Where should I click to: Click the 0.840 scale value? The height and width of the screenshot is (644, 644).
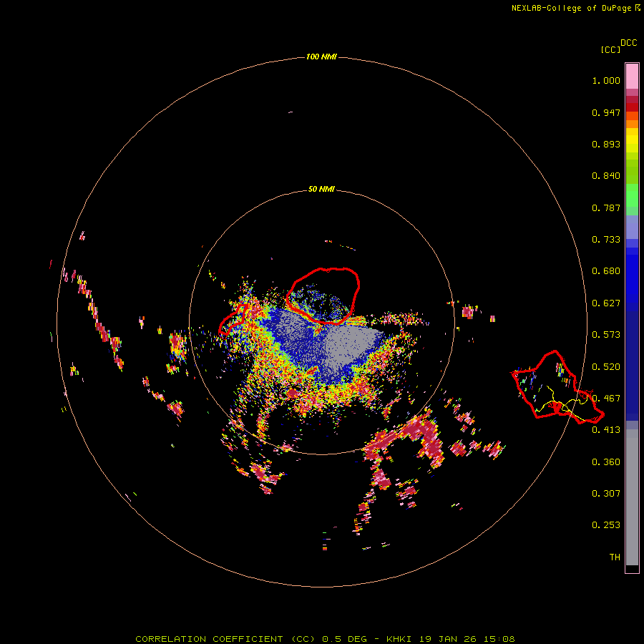606,176
